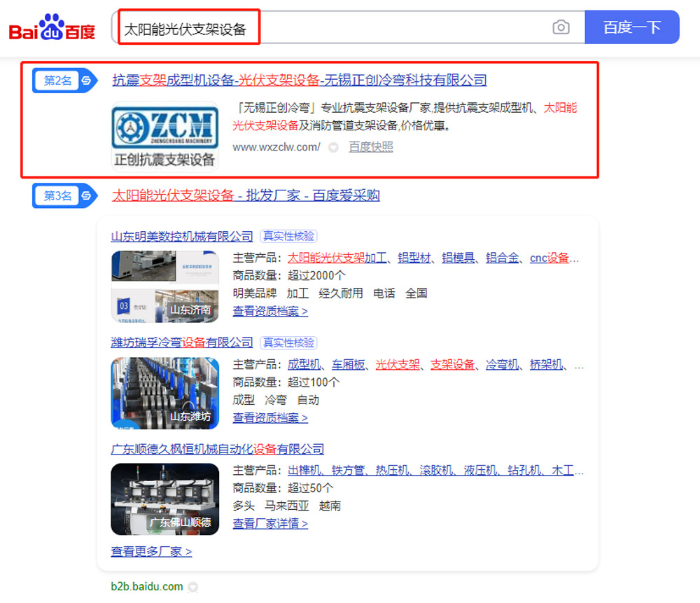Click 真实性核验 badge next to 潍坊瑞孚
This screenshot has width=700, height=603.
point(288,342)
